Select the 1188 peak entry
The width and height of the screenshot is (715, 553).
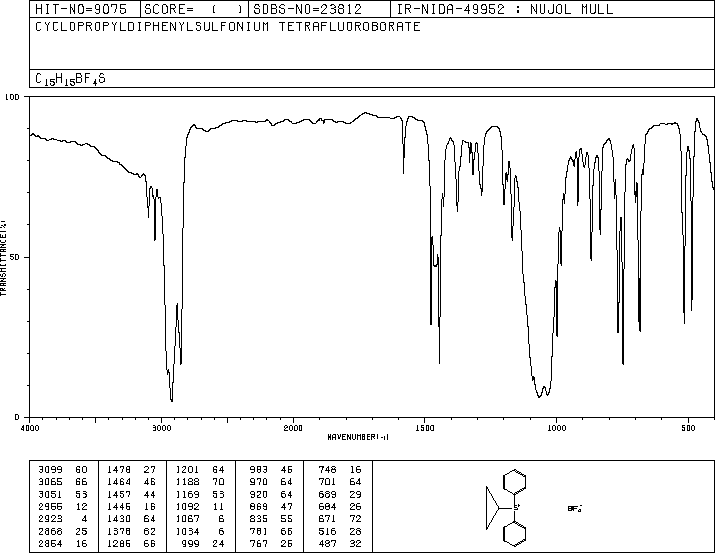coord(200,482)
